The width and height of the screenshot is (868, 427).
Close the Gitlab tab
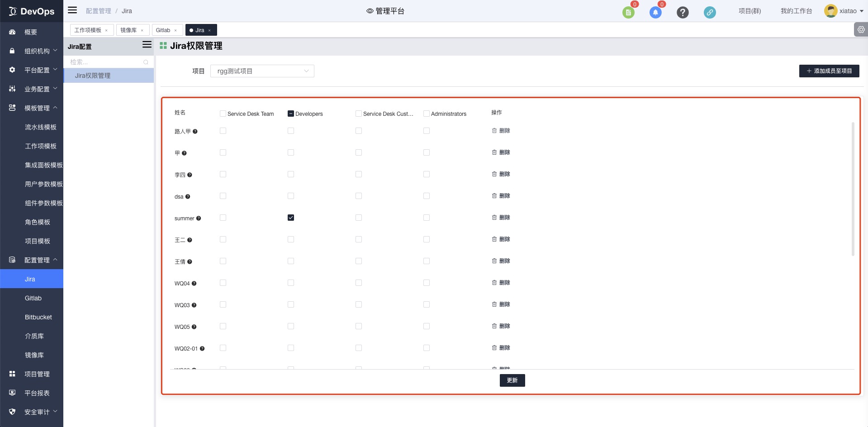(175, 30)
